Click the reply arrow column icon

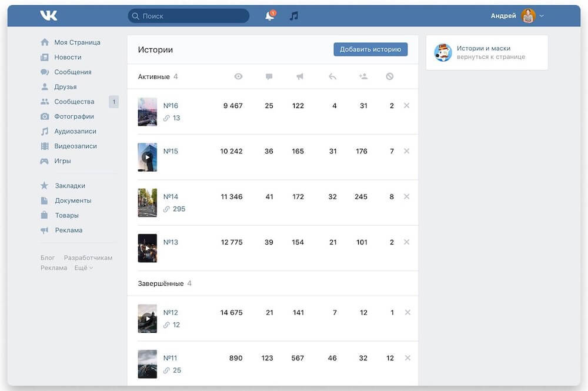332,76
